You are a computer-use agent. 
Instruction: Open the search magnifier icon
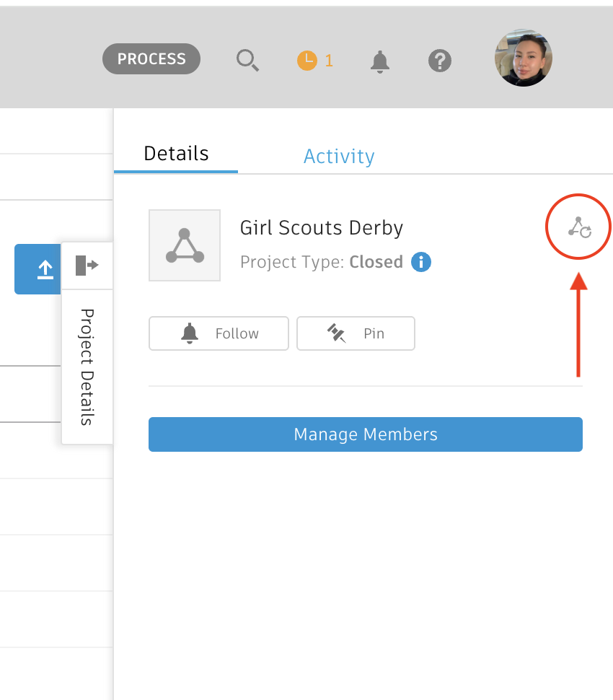coord(247,61)
